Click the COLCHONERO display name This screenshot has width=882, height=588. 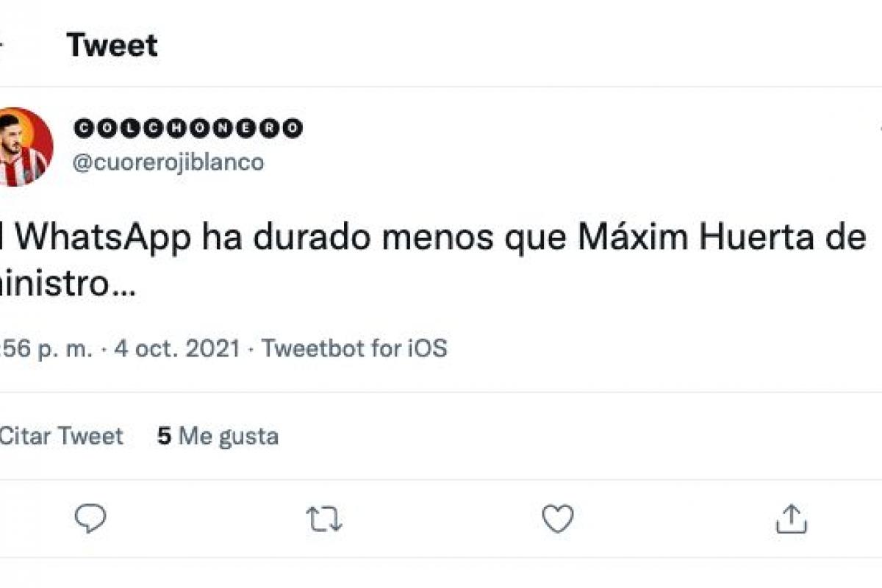[188, 129]
